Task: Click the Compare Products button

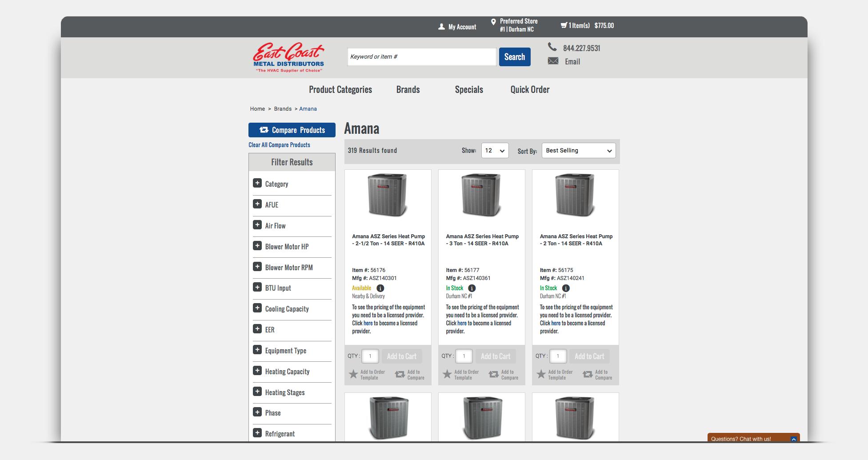Action: (292, 130)
